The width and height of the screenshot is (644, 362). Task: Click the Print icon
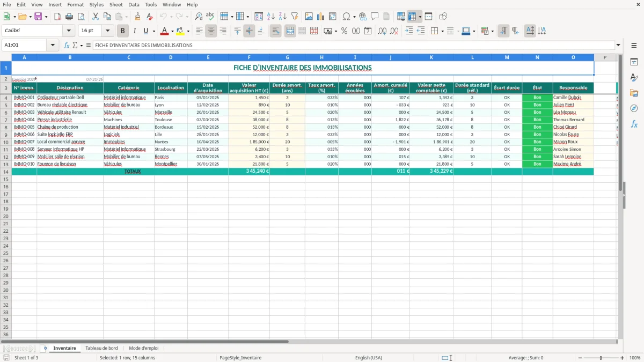pyautogui.click(x=69, y=17)
